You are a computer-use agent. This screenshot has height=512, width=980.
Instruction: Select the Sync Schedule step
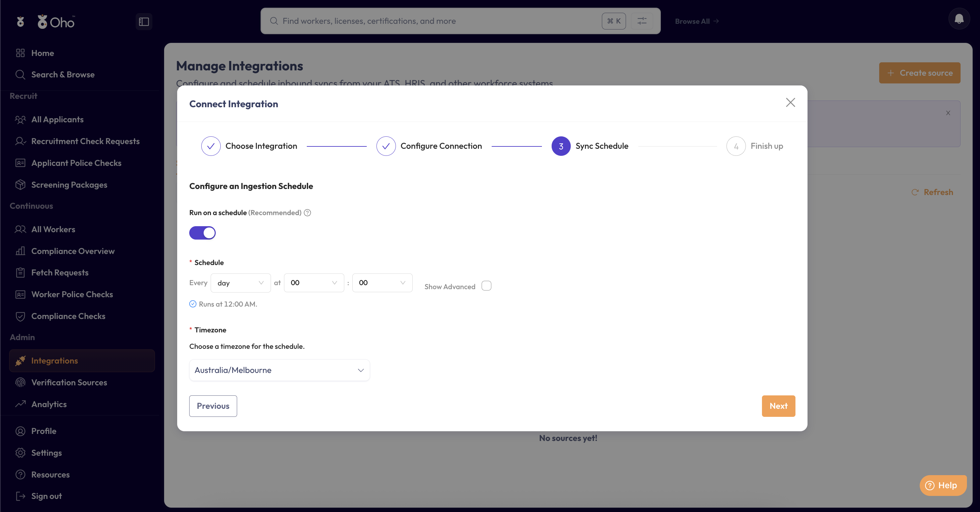click(590, 146)
